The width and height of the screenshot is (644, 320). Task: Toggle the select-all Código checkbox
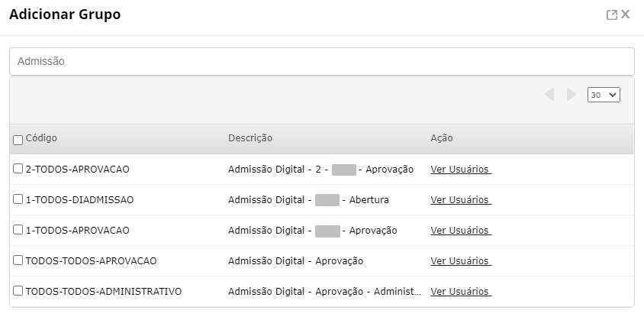click(x=18, y=140)
